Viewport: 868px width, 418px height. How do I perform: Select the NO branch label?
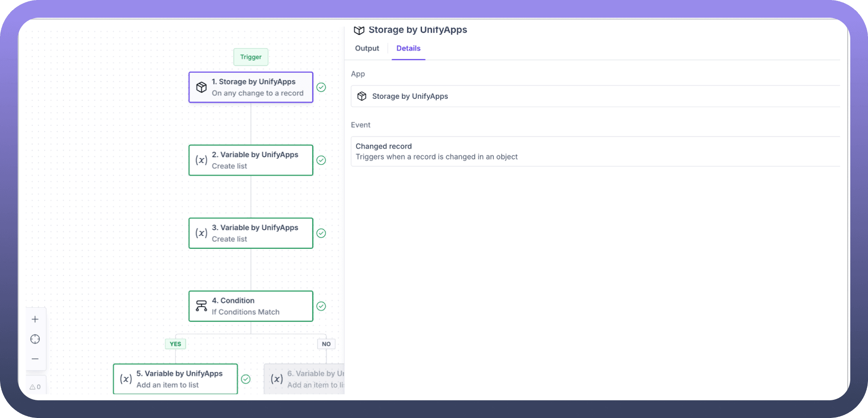point(326,344)
